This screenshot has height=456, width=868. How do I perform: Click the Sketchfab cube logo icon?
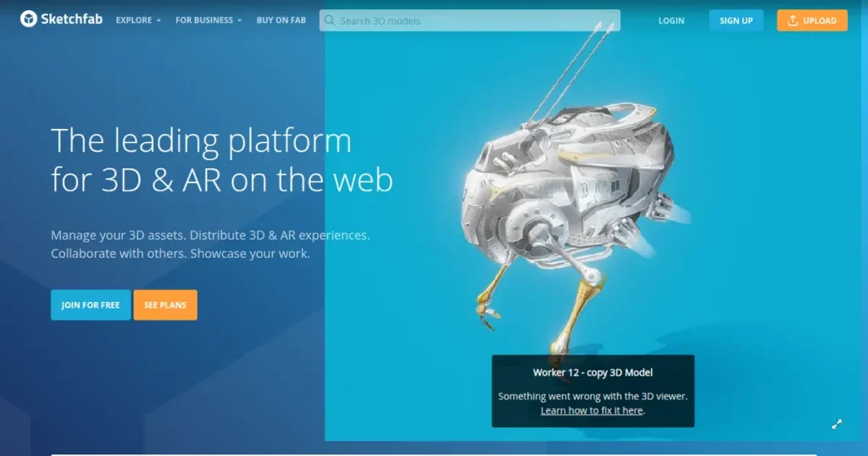click(29, 19)
